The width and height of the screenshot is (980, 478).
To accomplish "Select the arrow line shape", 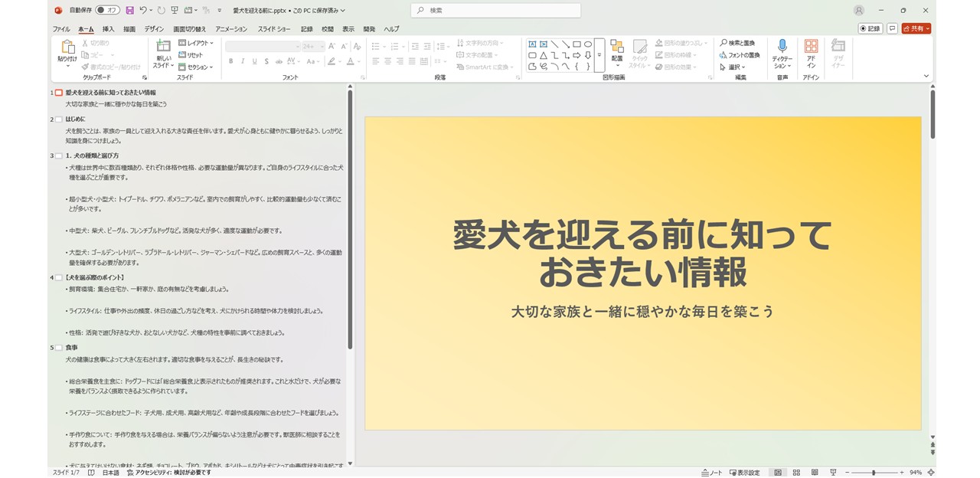I will (565, 44).
